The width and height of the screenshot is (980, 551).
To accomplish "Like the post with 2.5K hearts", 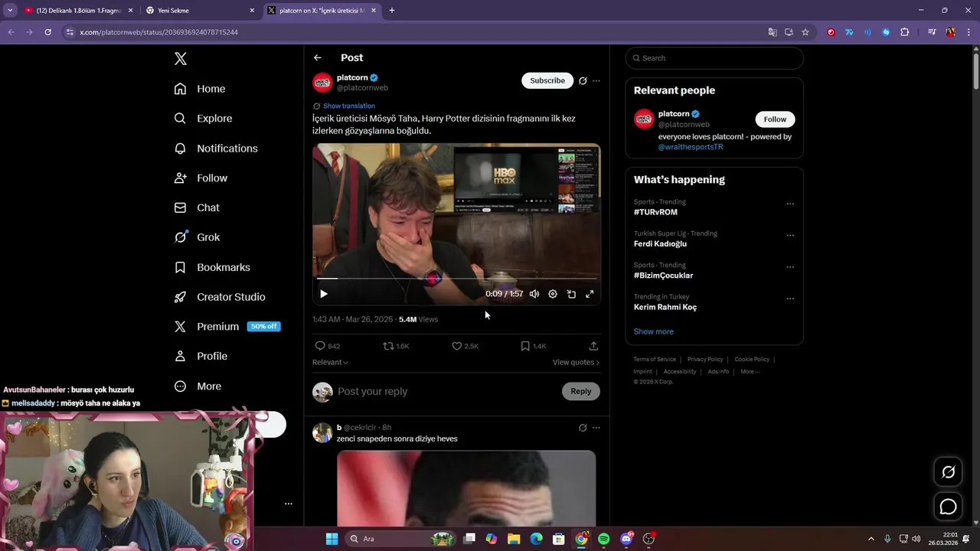I will tap(465, 346).
